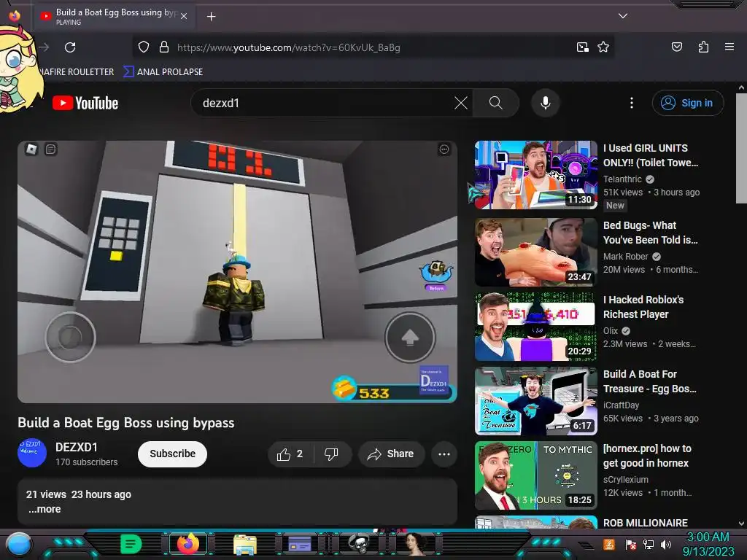Viewport: 747px width, 560px height.
Task: Click the taskbar clock 3:00 AM
Action: coord(708,544)
